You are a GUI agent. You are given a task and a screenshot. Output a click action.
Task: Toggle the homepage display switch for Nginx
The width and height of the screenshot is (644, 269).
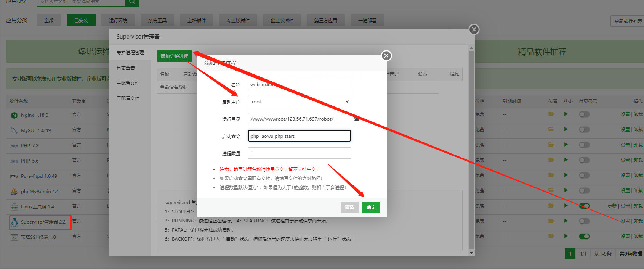coord(584,114)
